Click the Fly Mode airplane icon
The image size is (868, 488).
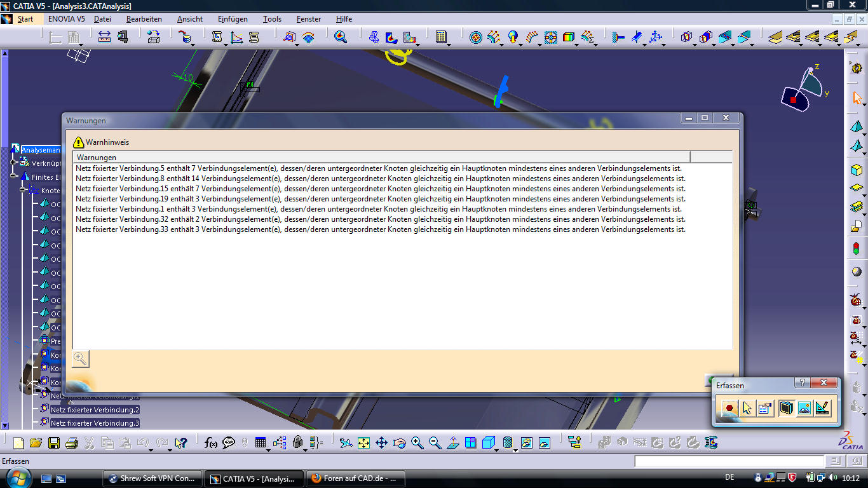[346, 443]
